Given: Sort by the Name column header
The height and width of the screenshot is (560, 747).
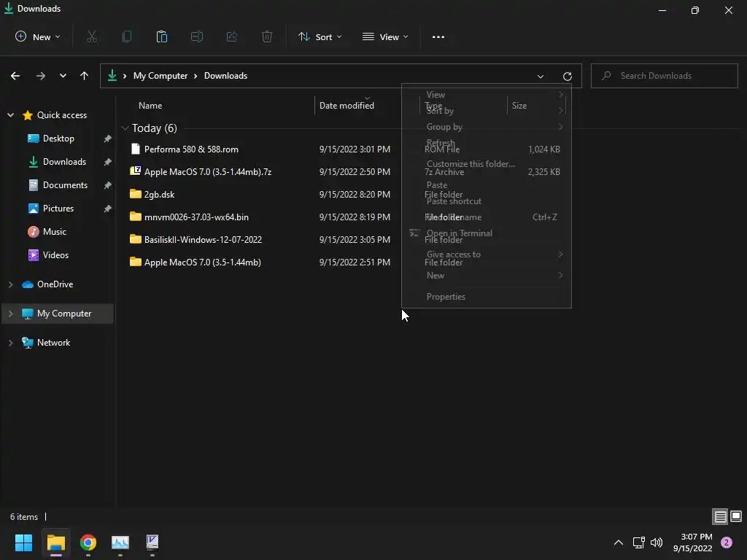Looking at the screenshot, I should 150,106.
